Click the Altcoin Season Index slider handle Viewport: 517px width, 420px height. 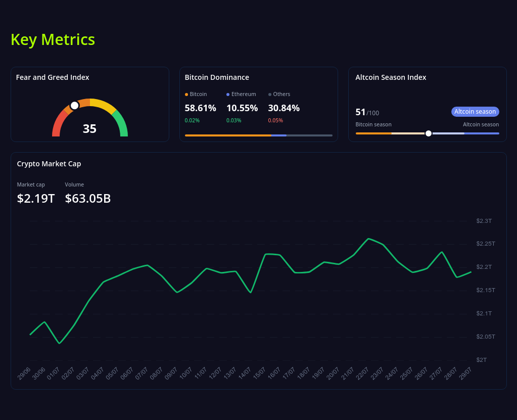click(428, 133)
